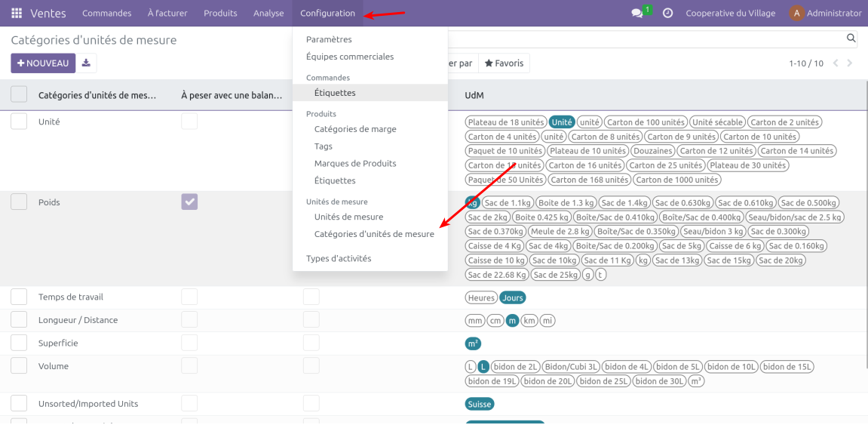Select Catégories d'unités de mesure menu entry
The image size is (868, 425).
click(374, 234)
